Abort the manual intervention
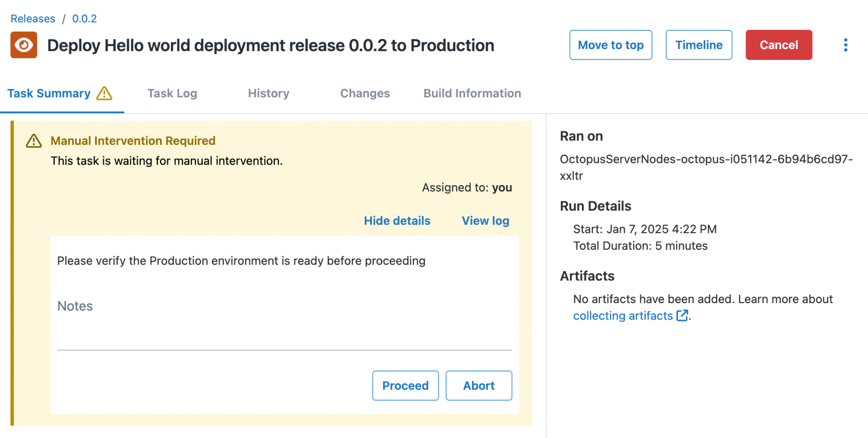This screenshot has height=438, width=868. pyautogui.click(x=479, y=386)
